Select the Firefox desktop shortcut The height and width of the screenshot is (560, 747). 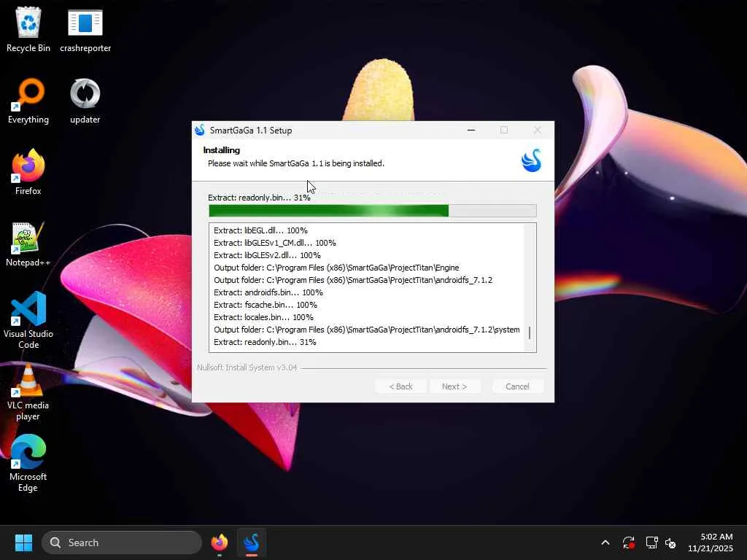click(28, 172)
